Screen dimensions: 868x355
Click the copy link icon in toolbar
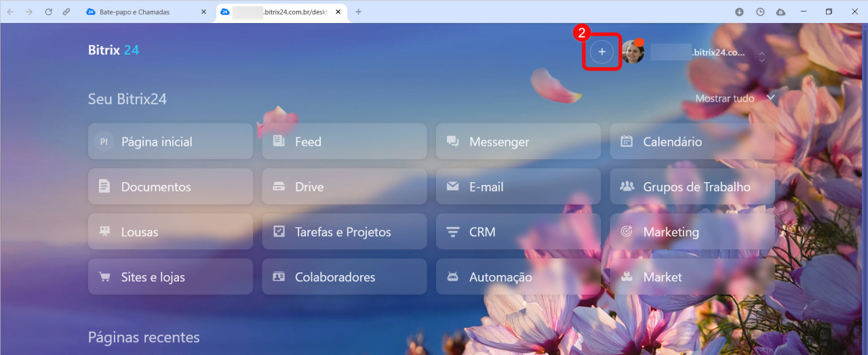coord(66,12)
